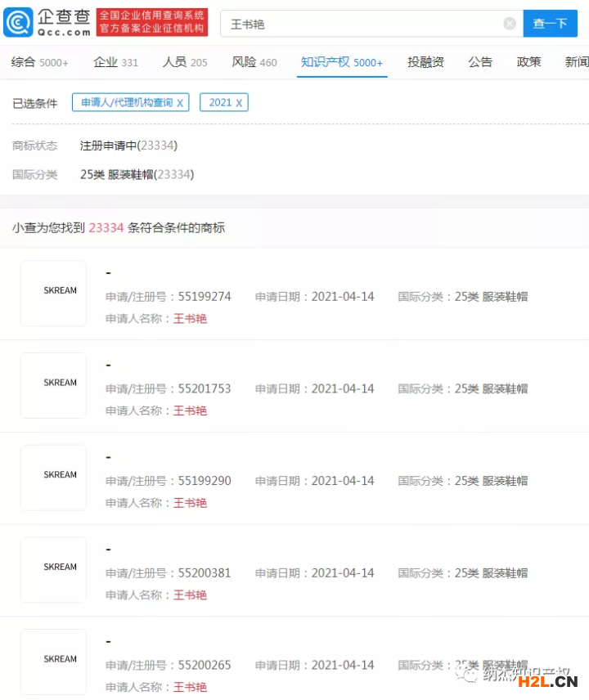Clear the search box text

(510, 24)
